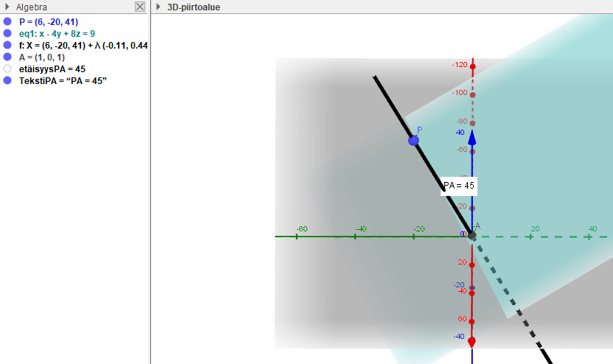
Task: Toggle visibility of TekstiPA text object
Action: click(7, 80)
